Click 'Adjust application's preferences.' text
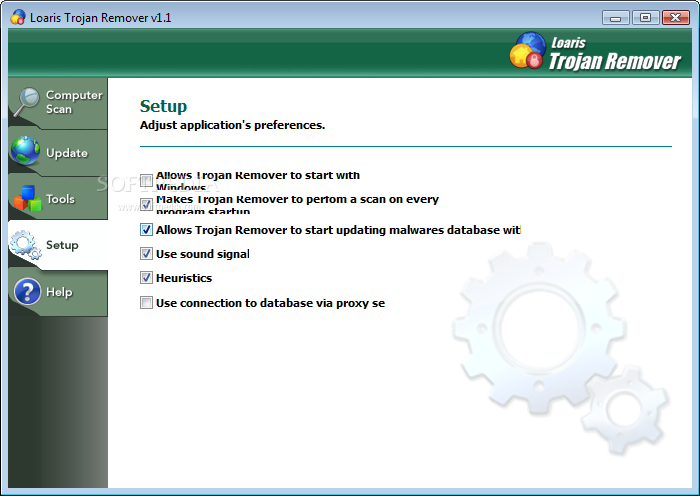The height and width of the screenshot is (496, 700). click(232, 125)
